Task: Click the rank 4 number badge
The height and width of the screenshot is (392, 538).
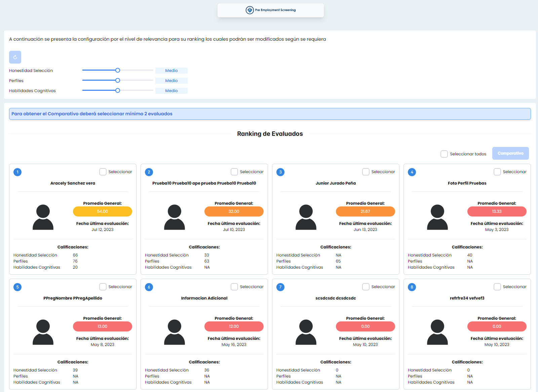Action: tap(412, 172)
